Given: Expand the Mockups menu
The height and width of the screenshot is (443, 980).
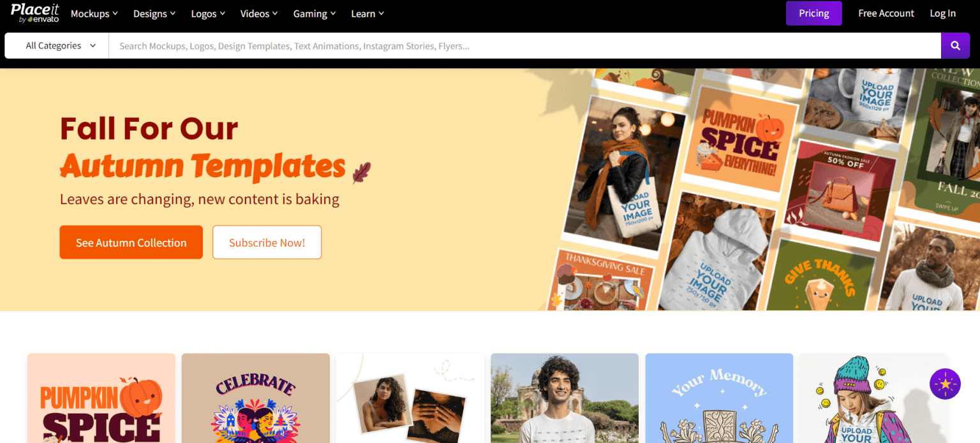Looking at the screenshot, I should click(94, 13).
